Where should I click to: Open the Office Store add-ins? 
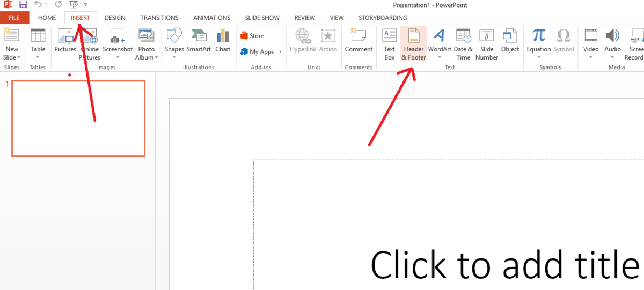coord(252,36)
